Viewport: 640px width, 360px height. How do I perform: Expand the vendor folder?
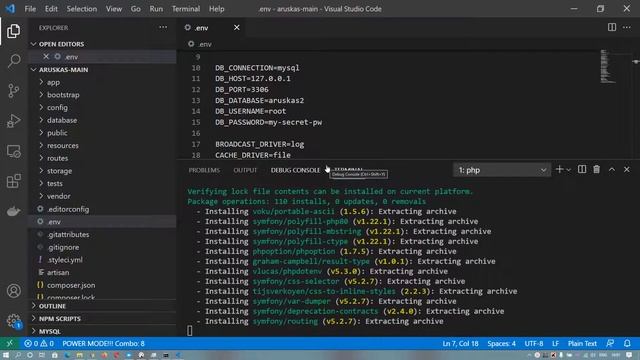pyautogui.click(x=102, y=196)
